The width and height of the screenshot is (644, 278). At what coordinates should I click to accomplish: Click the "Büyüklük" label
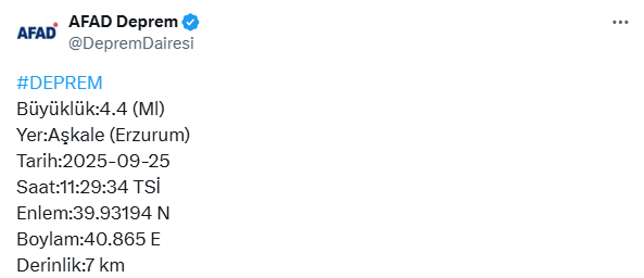pos(56,109)
